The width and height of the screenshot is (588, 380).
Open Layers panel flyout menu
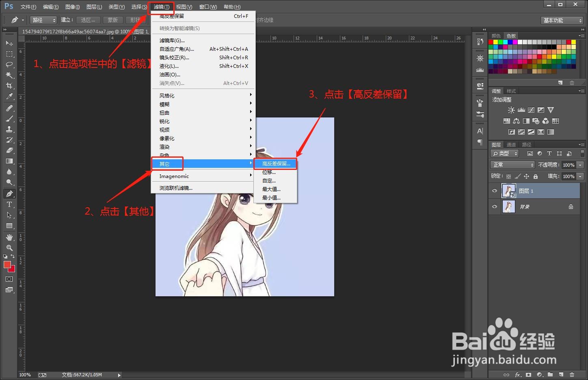(x=582, y=144)
